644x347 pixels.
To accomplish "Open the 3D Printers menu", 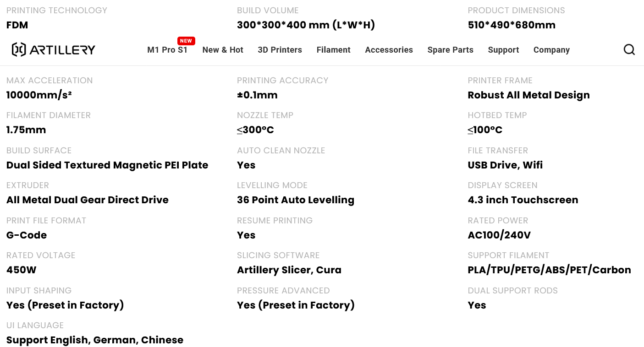I will click(280, 50).
